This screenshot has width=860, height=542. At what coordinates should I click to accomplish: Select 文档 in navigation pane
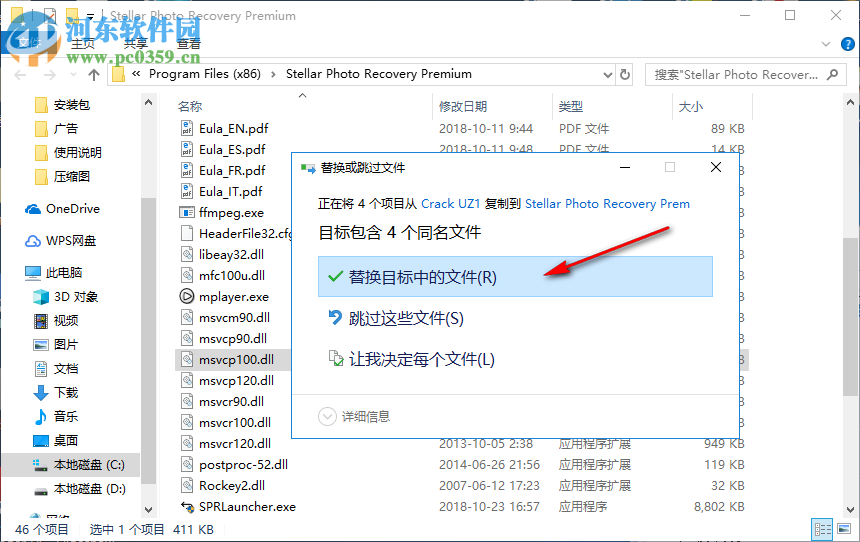66,369
